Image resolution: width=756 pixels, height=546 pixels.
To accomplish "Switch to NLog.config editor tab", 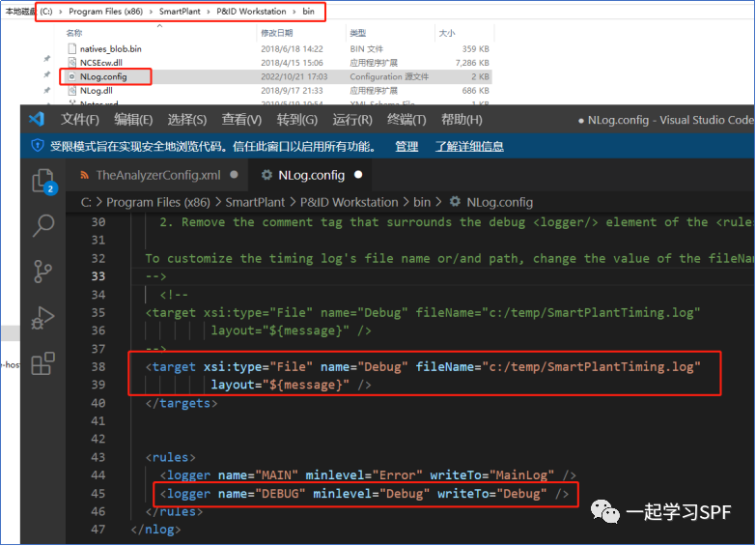I will click(311, 175).
